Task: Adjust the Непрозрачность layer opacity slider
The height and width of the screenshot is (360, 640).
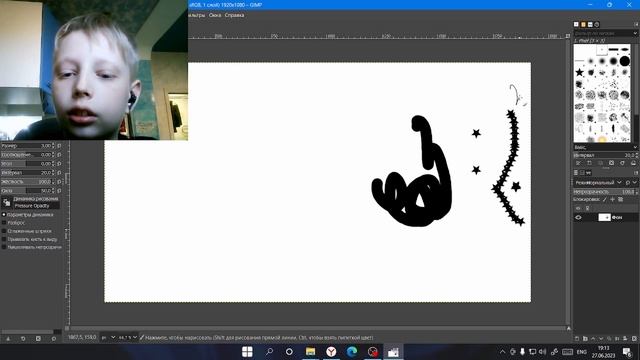Action: point(605,191)
